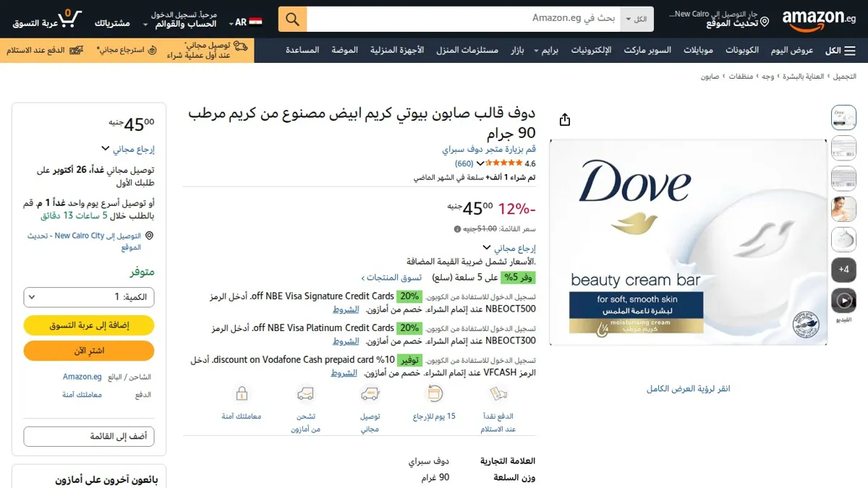Viewport: 868px width, 488px height.
Task: Open عروض اليوم in navigation bar
Action: coord(792,51)
